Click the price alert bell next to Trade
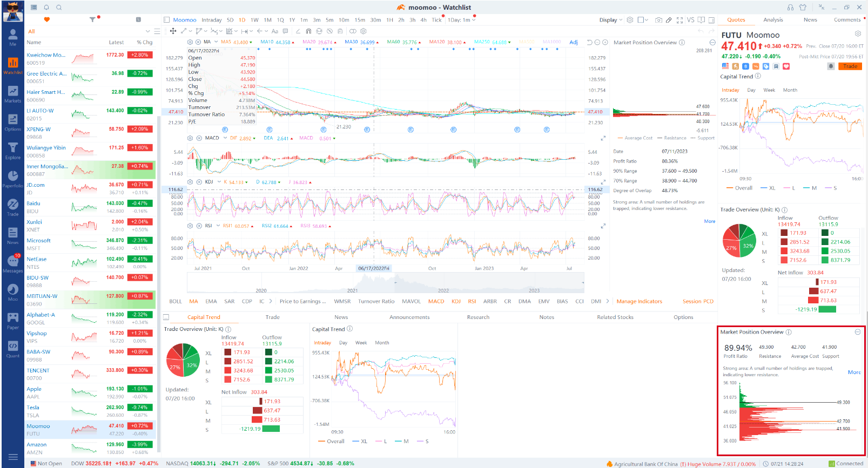The image size is (868, 468). click(831, 66)
